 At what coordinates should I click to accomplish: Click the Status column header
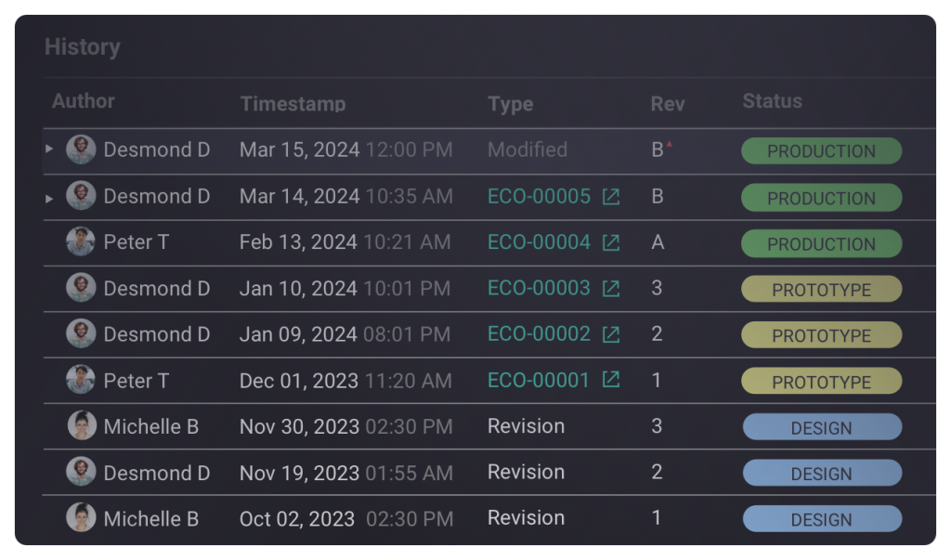point(772,101)
